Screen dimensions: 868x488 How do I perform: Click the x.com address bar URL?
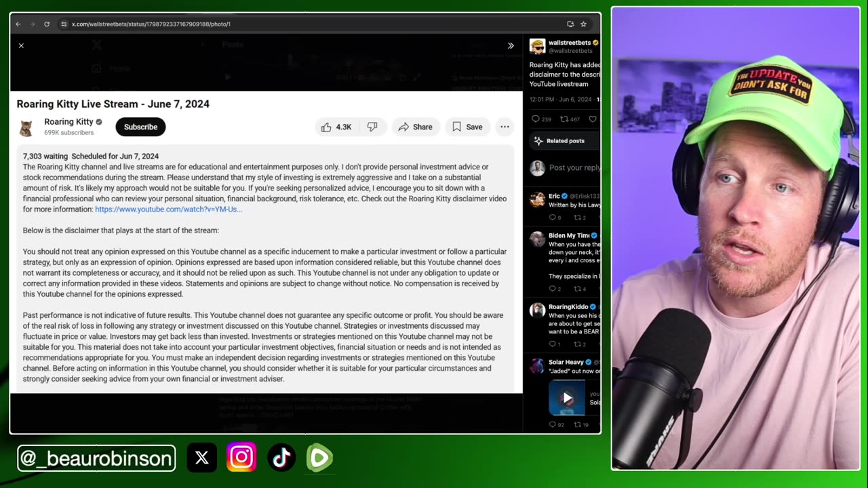151,24
